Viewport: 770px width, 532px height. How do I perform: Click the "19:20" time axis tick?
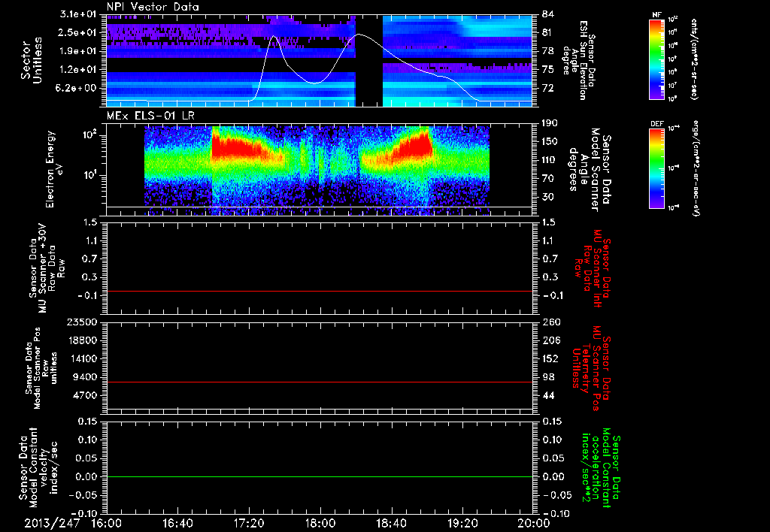(x=462, y=523)
